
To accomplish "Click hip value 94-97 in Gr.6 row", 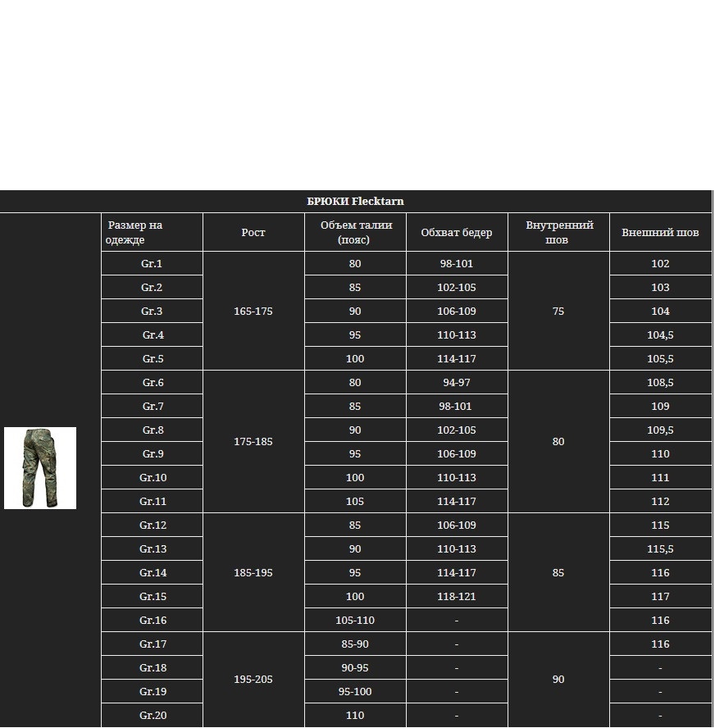I will point(457,382).
